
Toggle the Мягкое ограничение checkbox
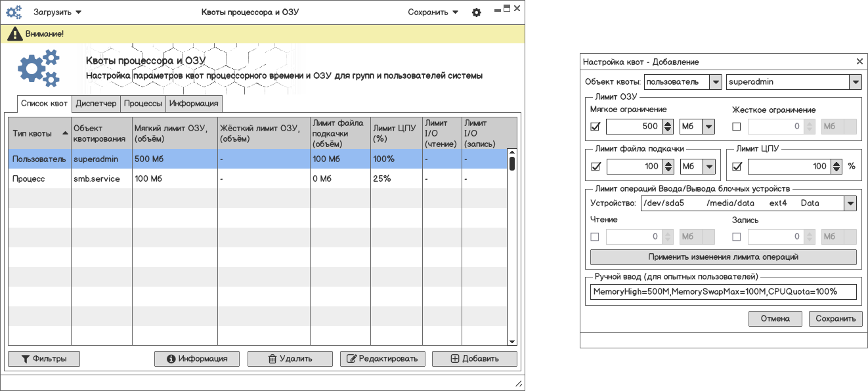(x=596, y=127)
